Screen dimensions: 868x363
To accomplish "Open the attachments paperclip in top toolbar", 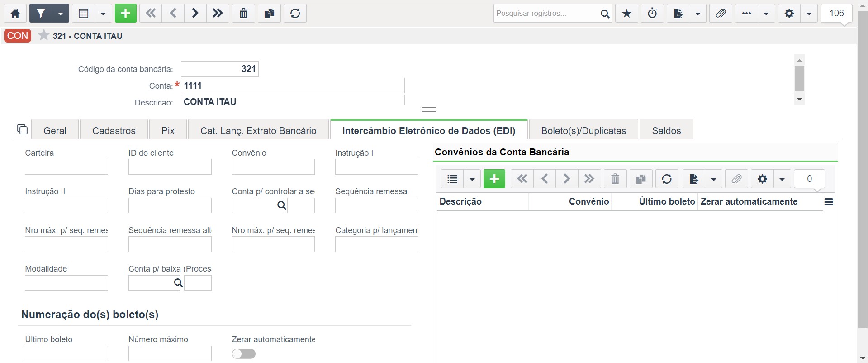I will 721,14.
